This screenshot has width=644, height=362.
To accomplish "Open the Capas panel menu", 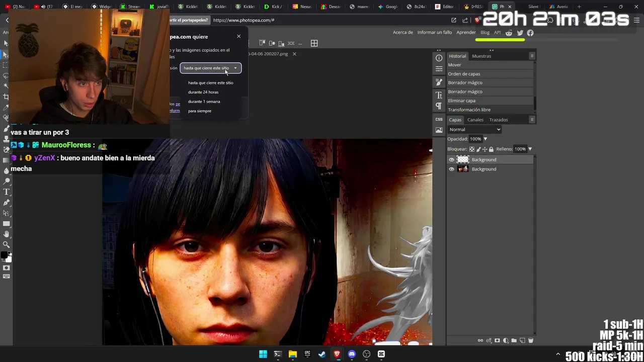I will (x=532, y=120).
